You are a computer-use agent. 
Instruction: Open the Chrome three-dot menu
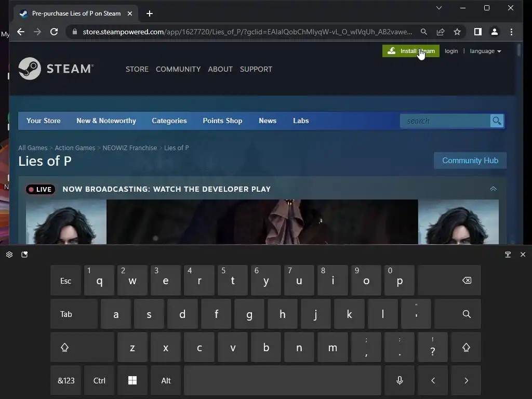511,32
